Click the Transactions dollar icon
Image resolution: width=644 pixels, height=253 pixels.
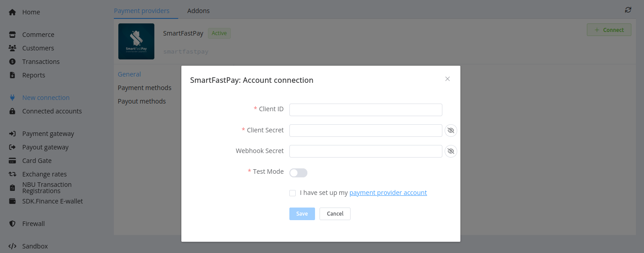[x=13, y=62]
